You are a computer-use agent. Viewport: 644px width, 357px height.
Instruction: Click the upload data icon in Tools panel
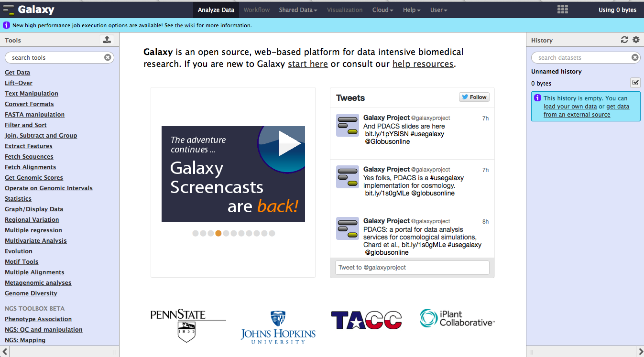[107, 40]
